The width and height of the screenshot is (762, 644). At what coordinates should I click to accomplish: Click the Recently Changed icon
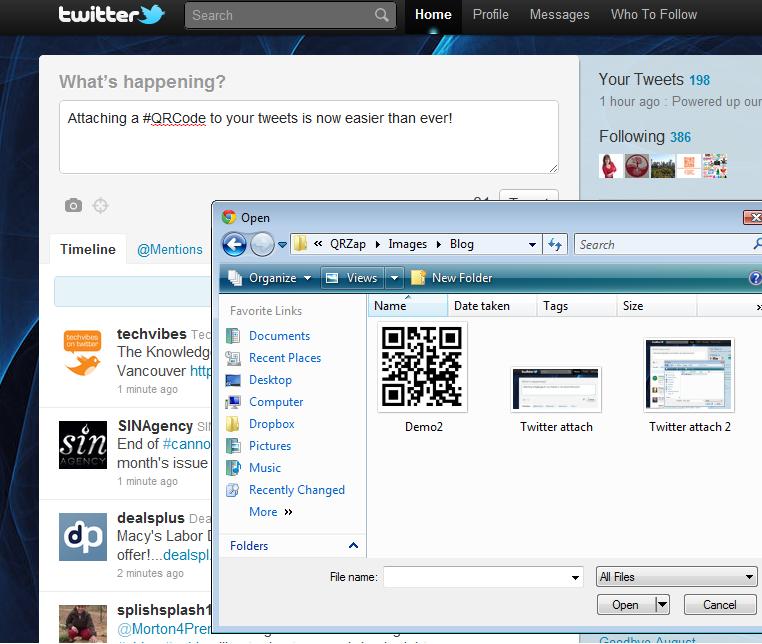[x=233, y=490]
